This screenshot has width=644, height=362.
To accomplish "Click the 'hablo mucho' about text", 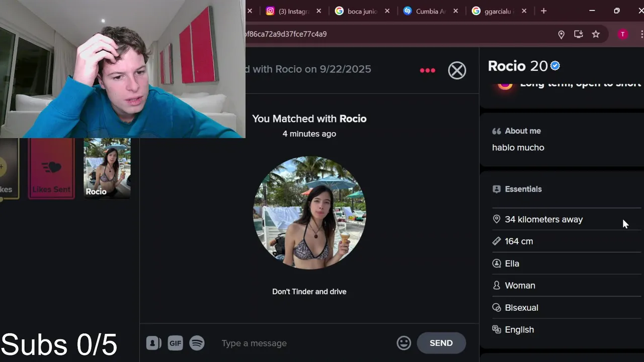I will [518, 147].
